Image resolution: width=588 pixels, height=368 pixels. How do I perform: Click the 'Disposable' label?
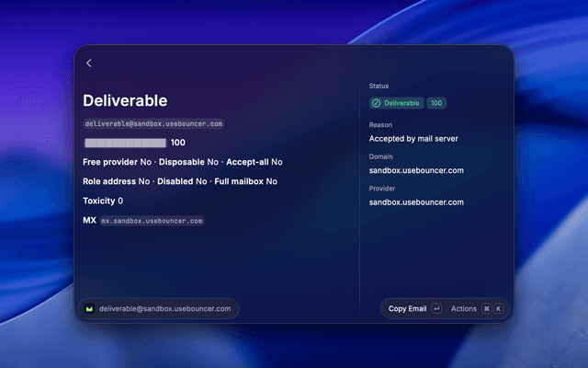[182, 162]
